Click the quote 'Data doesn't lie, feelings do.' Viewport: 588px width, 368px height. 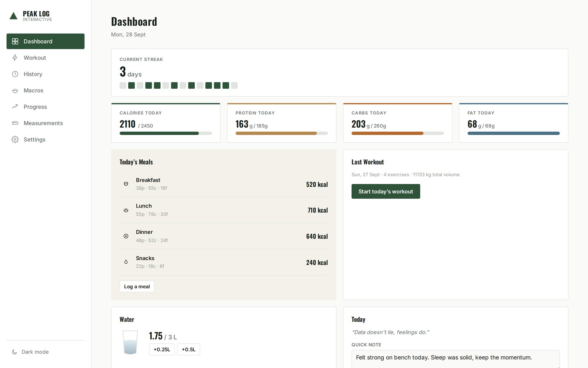(390, 332)
